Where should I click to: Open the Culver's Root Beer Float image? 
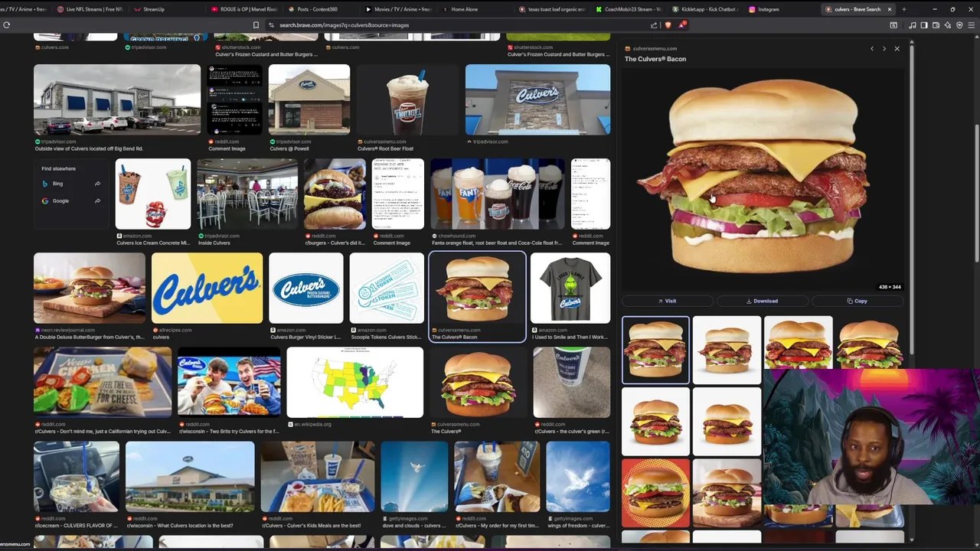pos(407,99)
